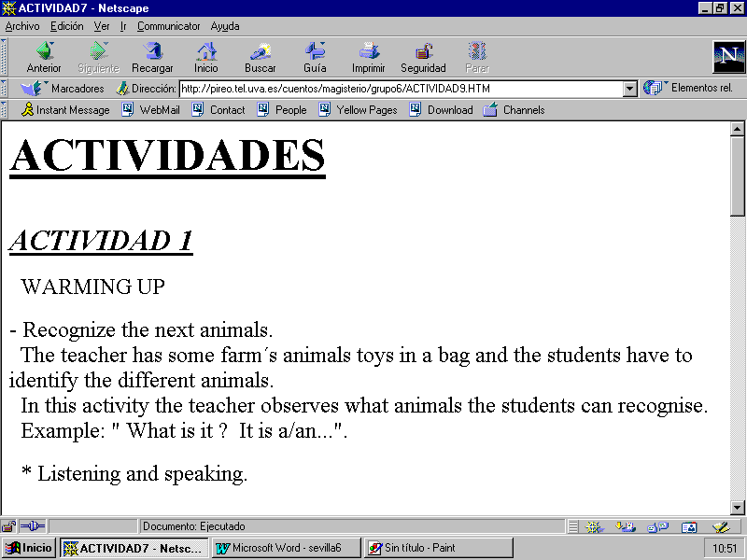Click the ACTIVIDAD 1 subheading
The image size is (747, 560).
coord(101,241)
